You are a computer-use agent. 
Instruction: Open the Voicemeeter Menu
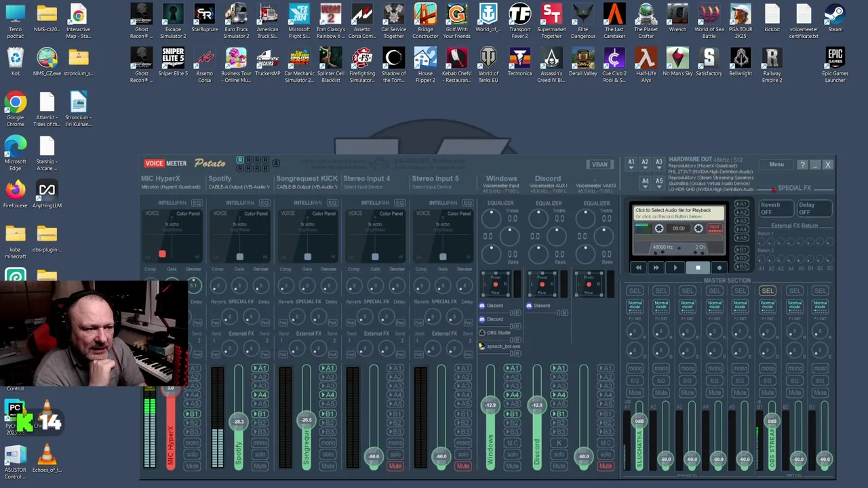(x=776, y=165)
